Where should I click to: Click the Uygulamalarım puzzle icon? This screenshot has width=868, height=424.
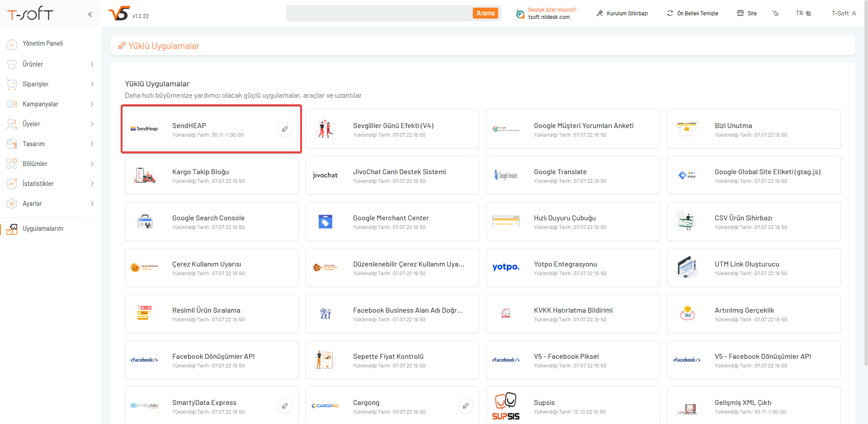pos(12,229)
